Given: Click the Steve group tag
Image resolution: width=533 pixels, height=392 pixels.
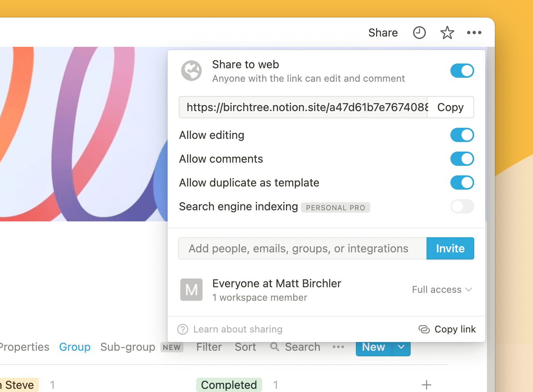Looking at the screenshot, I should [18, 385].
